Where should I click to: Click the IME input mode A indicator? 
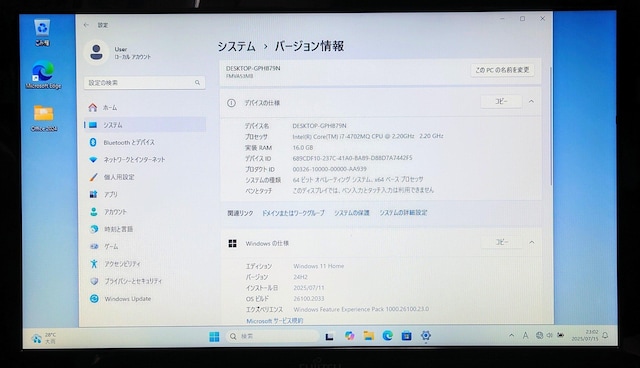(x=525, y=335)
